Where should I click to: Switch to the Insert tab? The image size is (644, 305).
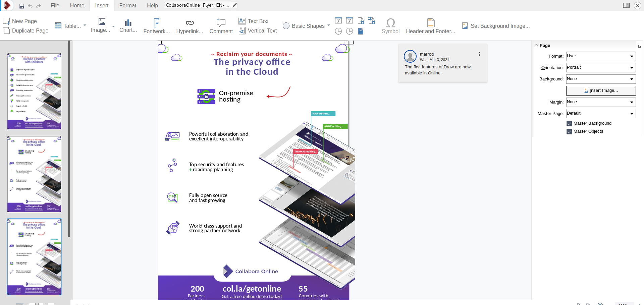102,5
